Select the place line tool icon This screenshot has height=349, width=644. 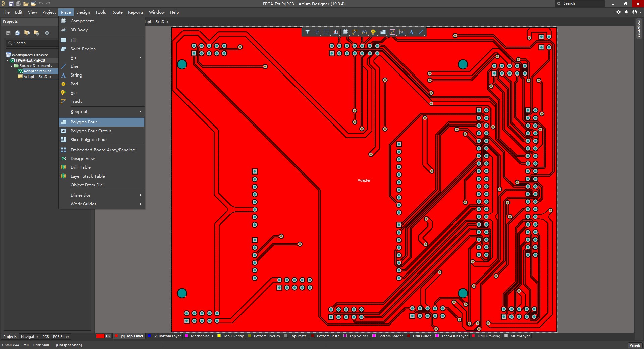point(421,32)
